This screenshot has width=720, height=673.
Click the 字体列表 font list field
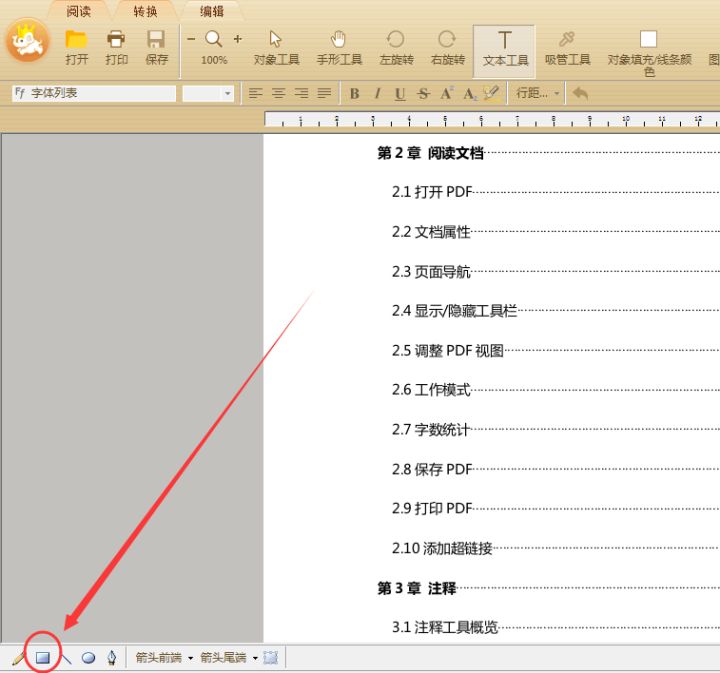(94, 94)
